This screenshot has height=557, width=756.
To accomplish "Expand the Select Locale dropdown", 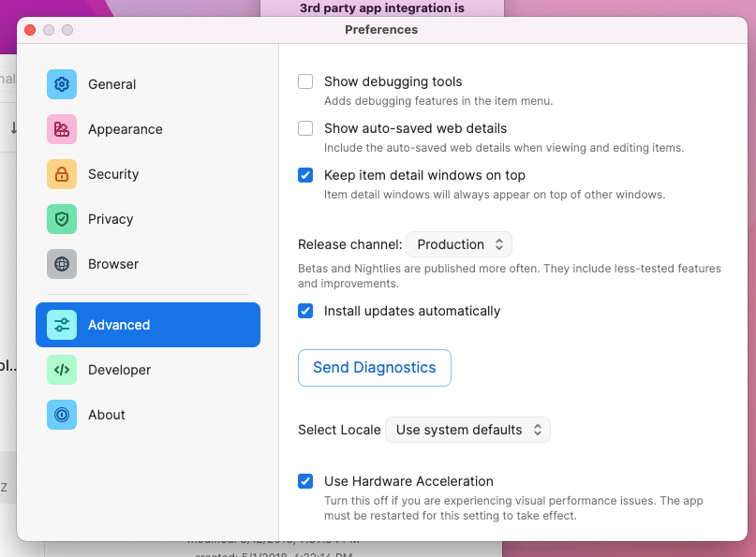I will pyautogui.click(x=467, y=430).
